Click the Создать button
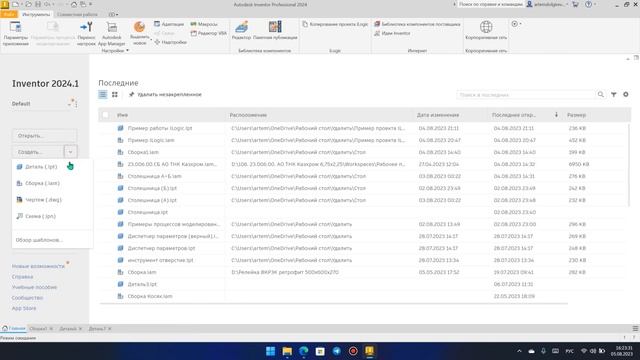Image resolution: width=640 pixels, height=360 pixels. 38,152
